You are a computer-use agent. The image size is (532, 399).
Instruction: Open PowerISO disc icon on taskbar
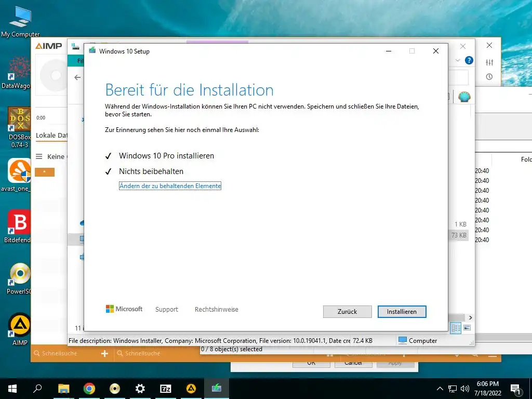[x=115, y=389]
